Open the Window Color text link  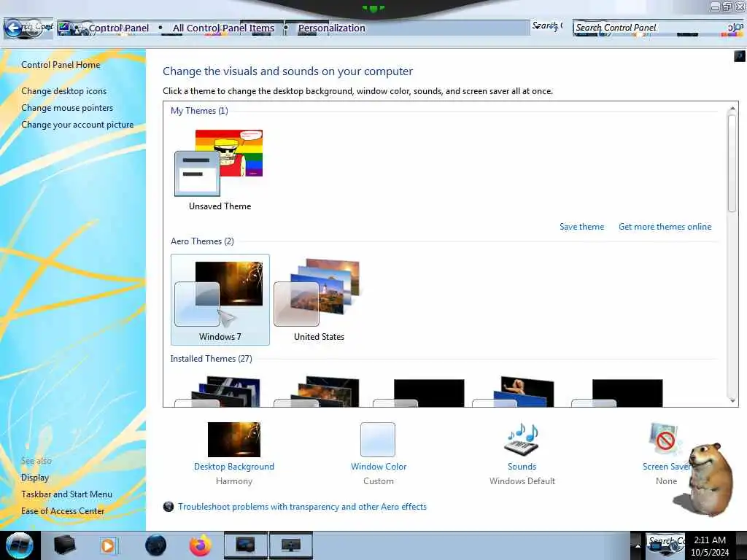379,467
